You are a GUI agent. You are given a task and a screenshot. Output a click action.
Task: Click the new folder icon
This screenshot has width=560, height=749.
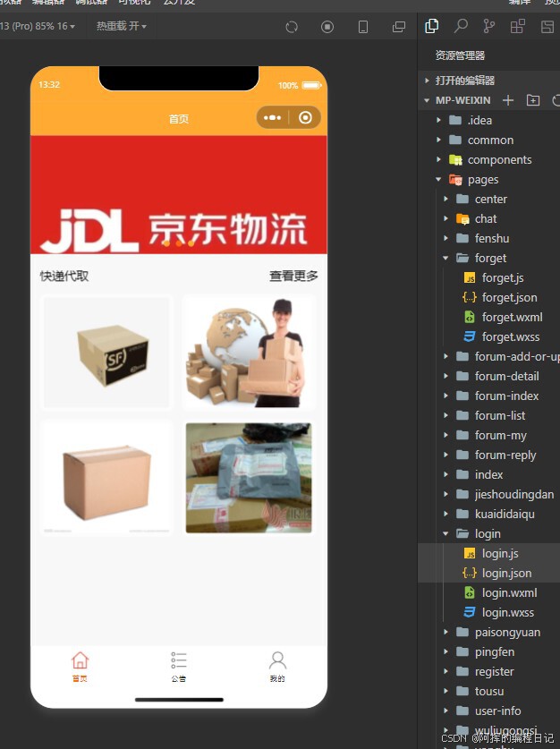point(533,100)
